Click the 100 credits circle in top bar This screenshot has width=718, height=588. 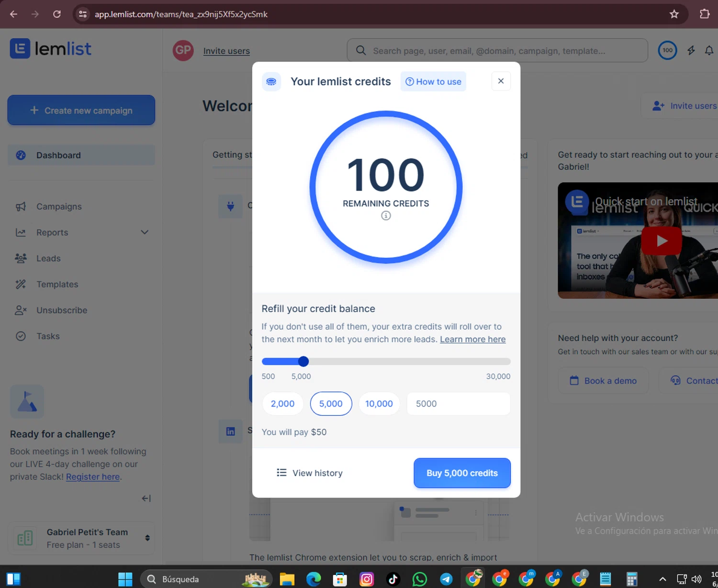pyautogui.click(x=667, y=50)
